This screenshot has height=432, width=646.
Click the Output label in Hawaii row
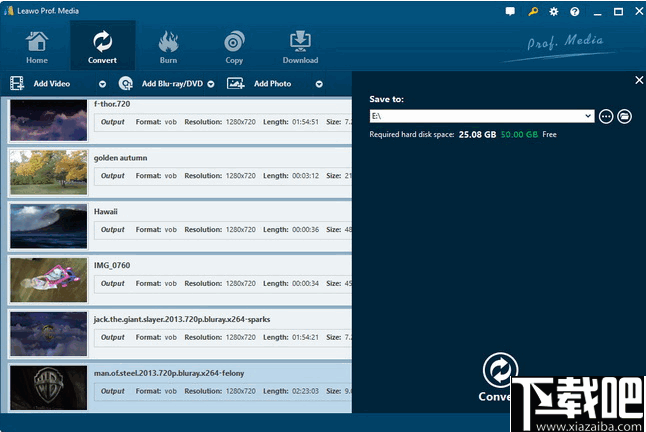click(x=112, y=229)
